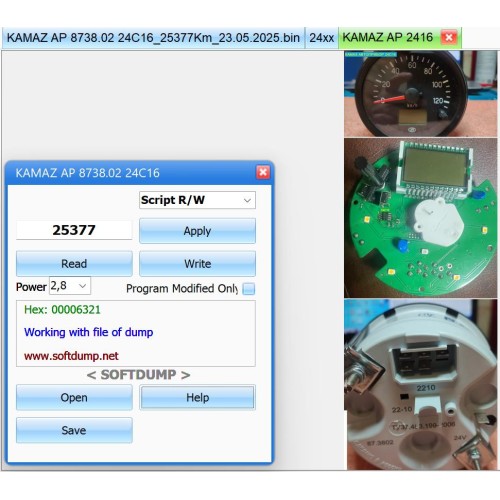Click the Help button
500x500 pixels.
[x=197, y=397]
